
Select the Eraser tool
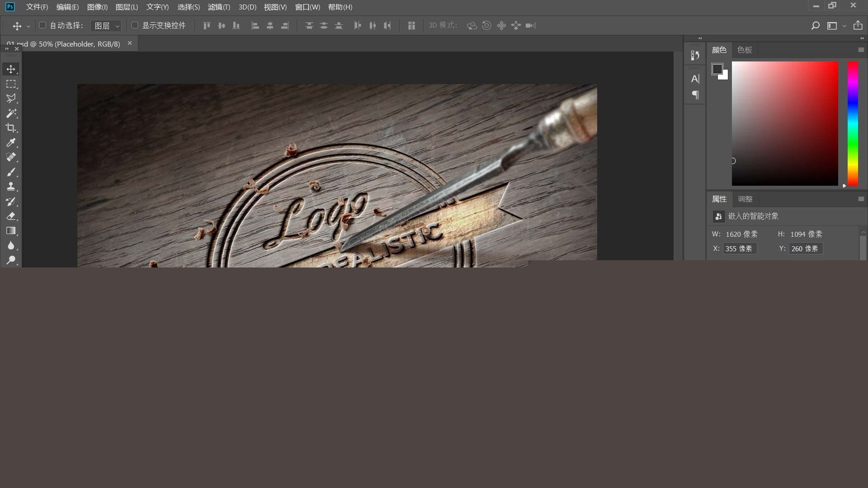tap(11, 216)
